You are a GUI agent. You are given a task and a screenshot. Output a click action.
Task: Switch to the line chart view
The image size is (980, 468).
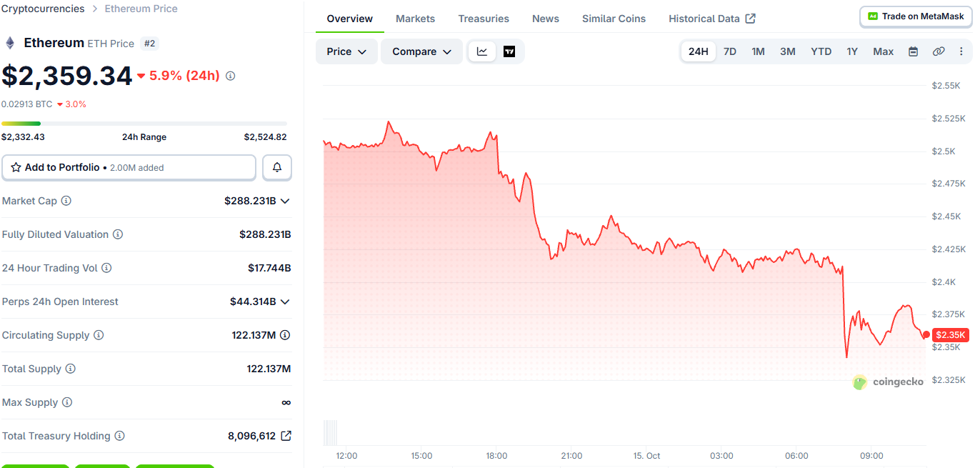pos(482,51)
